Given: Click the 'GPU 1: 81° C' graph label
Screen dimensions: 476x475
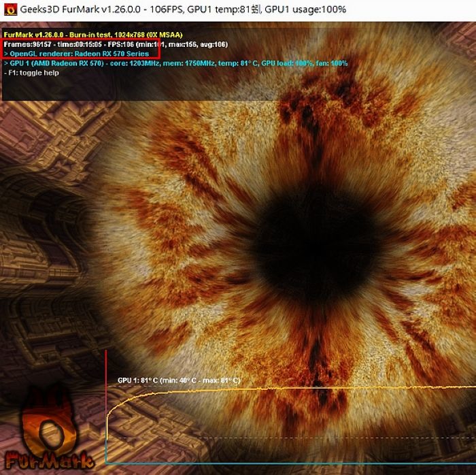Looking at the screenshot, I should 179,380.
